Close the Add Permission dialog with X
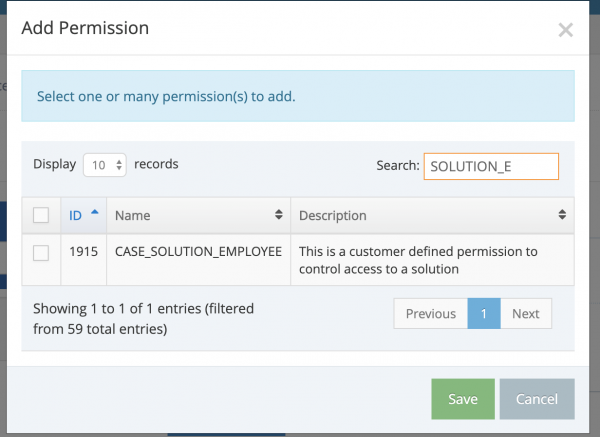 [x=565, y=30]
